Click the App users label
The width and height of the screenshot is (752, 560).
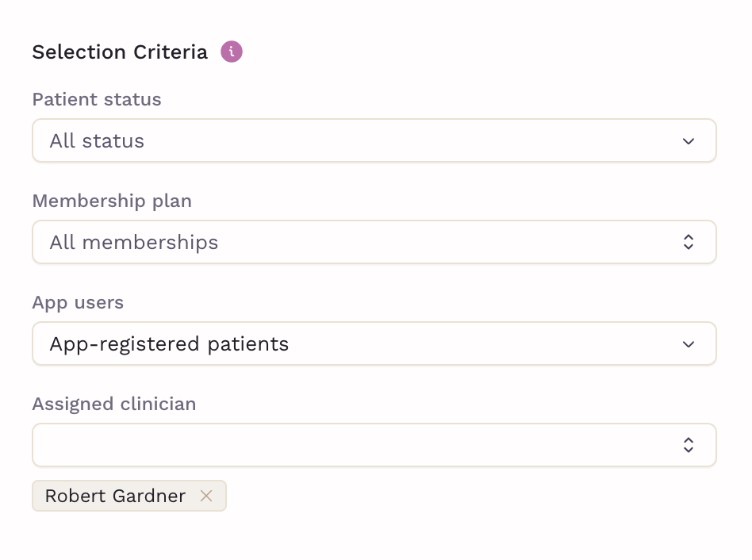tap(78, 302)
